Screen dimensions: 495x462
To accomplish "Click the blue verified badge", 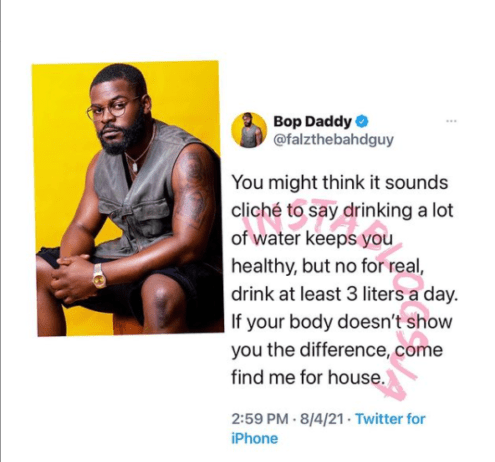I will (362, 121).
